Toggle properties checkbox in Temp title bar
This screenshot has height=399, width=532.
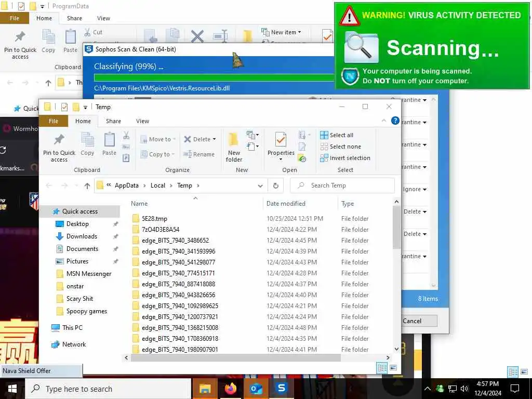coord(64,107)
